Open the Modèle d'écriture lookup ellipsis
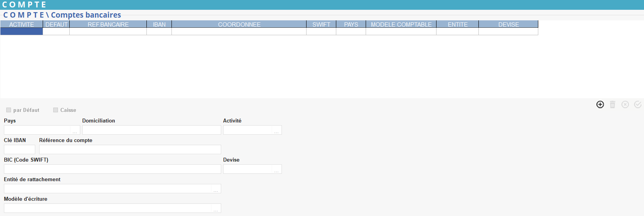 216,209
